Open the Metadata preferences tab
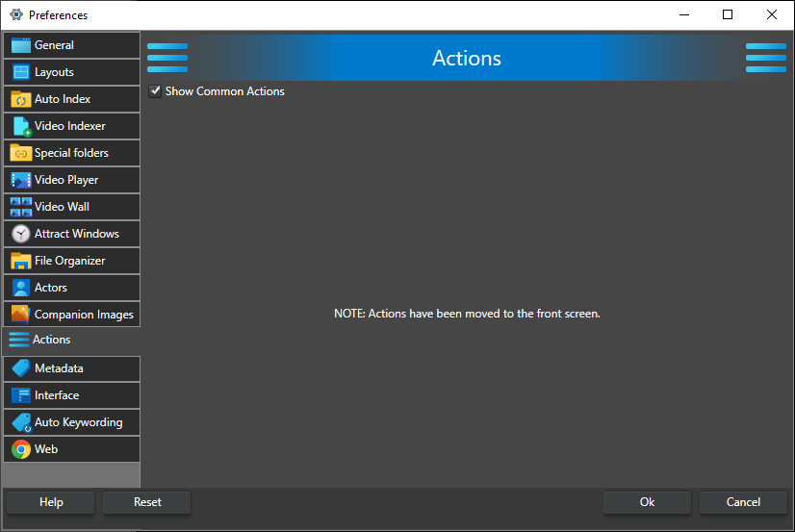 click(x=59, y=368)
